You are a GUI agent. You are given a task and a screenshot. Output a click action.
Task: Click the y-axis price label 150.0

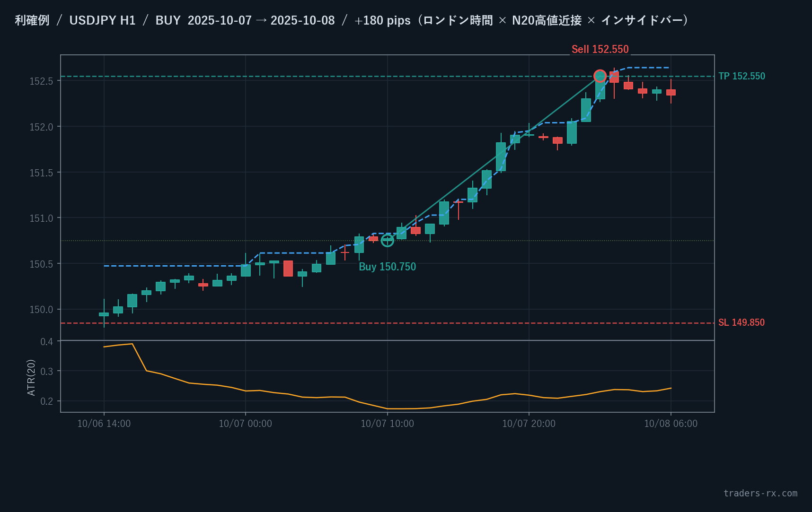coord(41,310)
